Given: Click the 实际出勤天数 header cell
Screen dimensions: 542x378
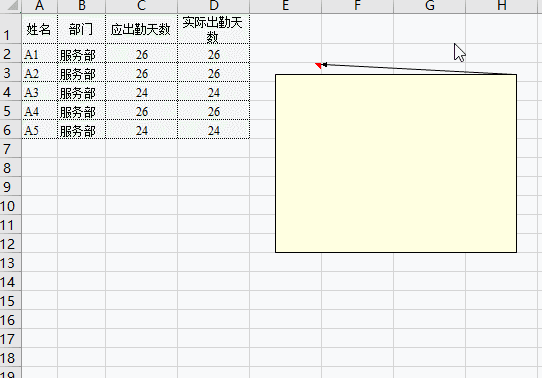Looking at the screenshot, I should (214, 29).
